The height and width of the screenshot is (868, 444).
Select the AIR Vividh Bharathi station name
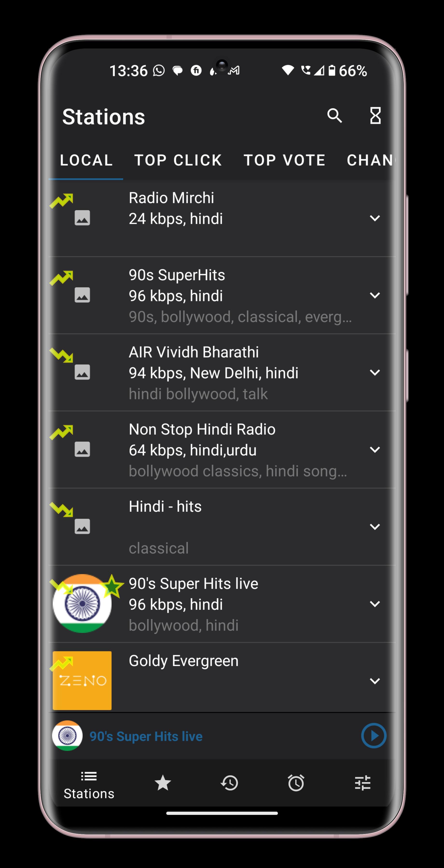(194, 352)
